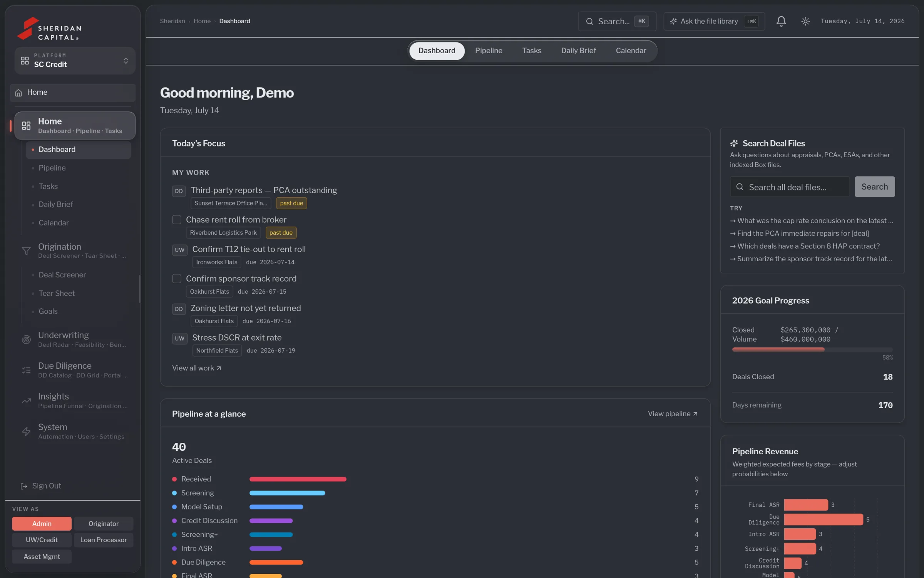The width and height of the screenshot is (924, 578).
Task: Click Sheridan in the breadcrumb
Action: point(172,21)
